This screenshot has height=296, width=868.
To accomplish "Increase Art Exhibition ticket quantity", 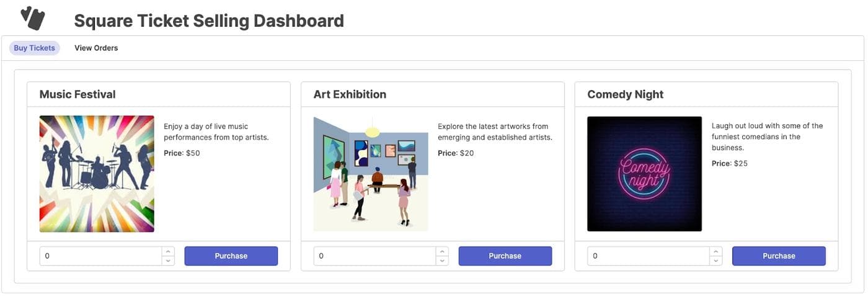I will pos(442,251).
